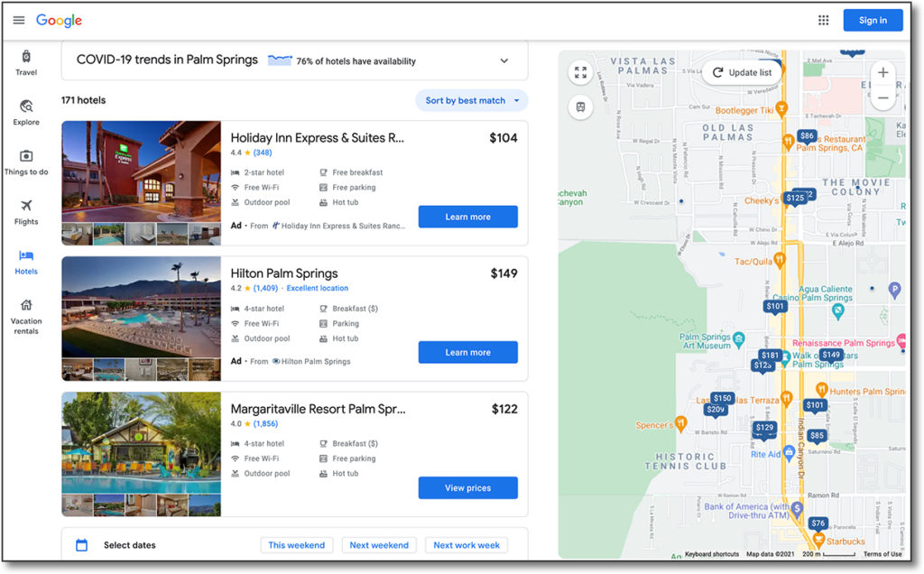Click the 171 hotels count text
Screen dimensions: 924x574
click(x=84, y=100)
